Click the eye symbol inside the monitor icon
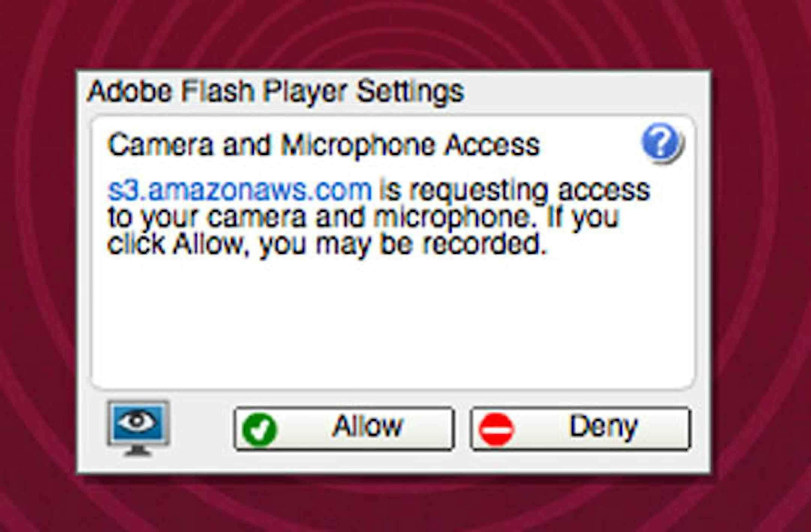 click(x=137, y=421)
